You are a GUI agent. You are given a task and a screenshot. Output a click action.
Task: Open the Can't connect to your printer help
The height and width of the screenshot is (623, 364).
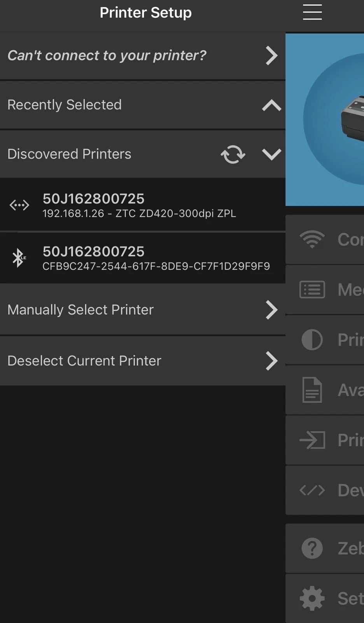click(143, 56)
